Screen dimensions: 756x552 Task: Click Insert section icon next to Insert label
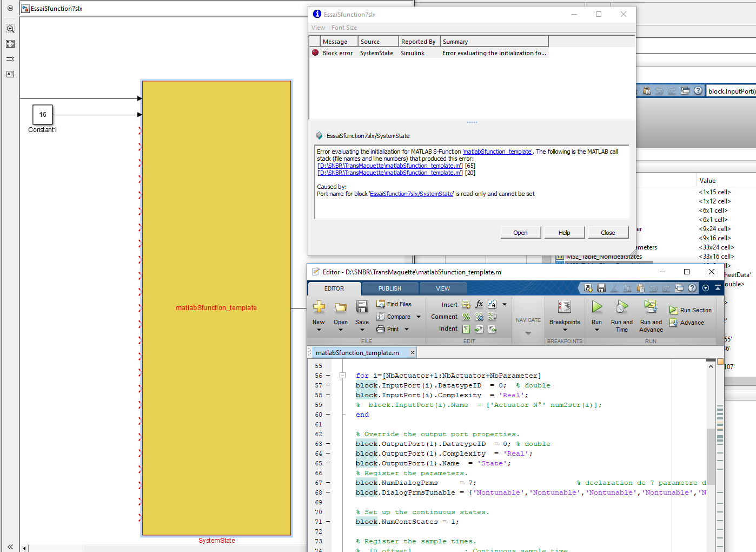pos(466,305)
